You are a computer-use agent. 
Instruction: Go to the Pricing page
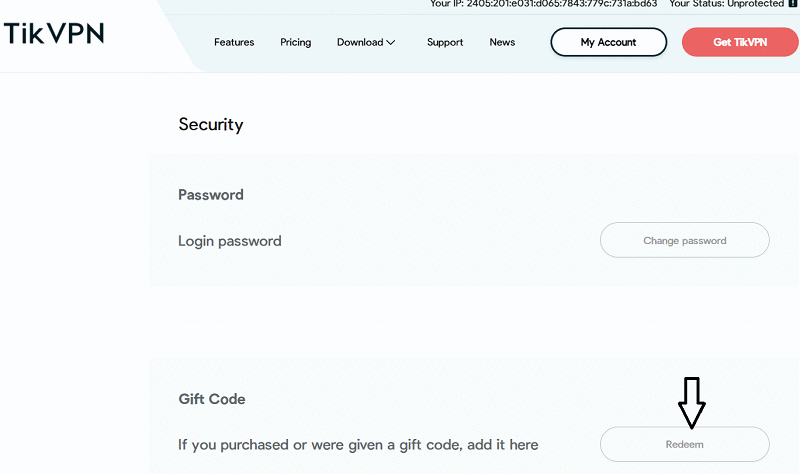tap(296, 42)
